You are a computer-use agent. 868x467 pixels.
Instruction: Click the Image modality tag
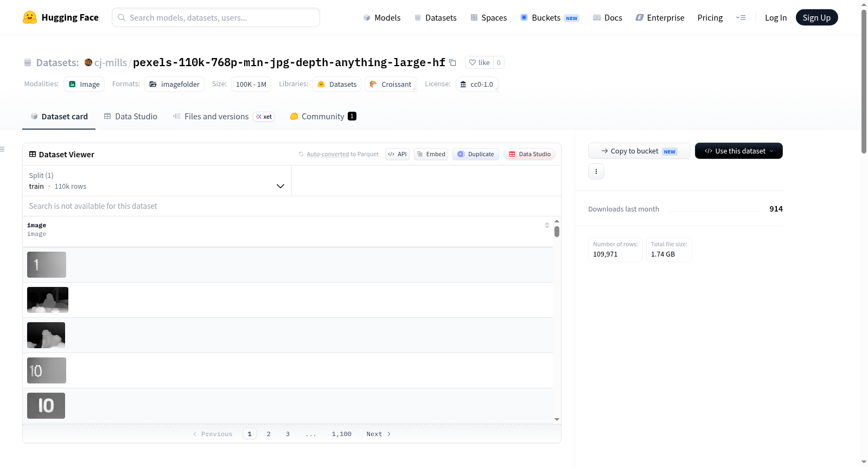coord(84,84)
